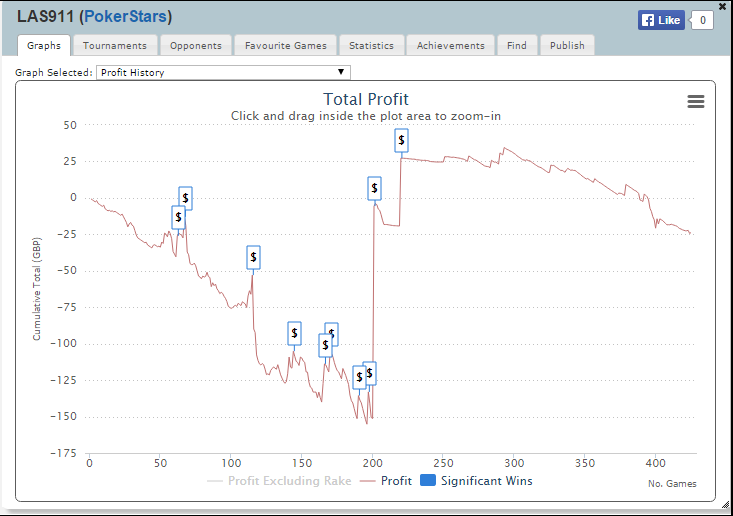Viewport: 733px width, 516px height.
Task: Select the Find tab
Action: (517, 45)
